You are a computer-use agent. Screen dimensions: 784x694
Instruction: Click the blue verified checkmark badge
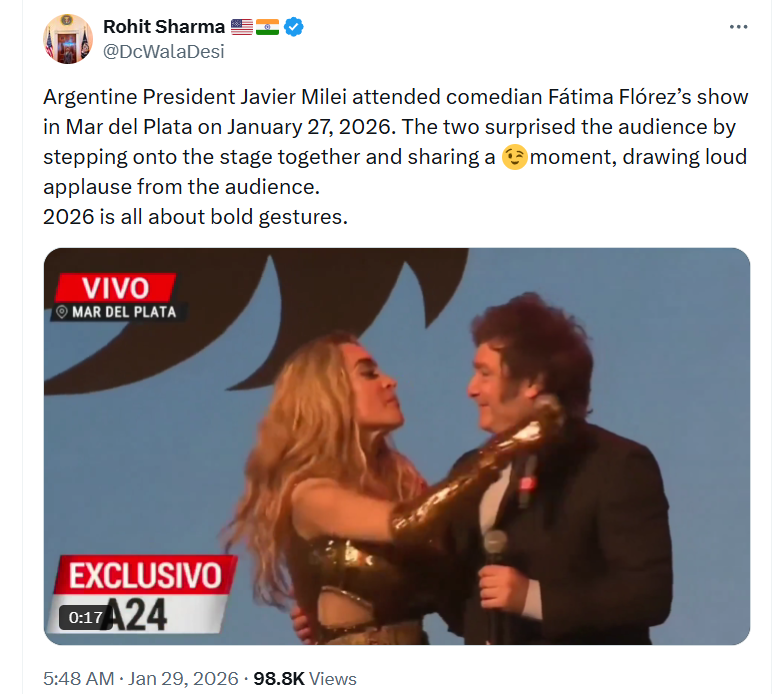click(293, 28)
